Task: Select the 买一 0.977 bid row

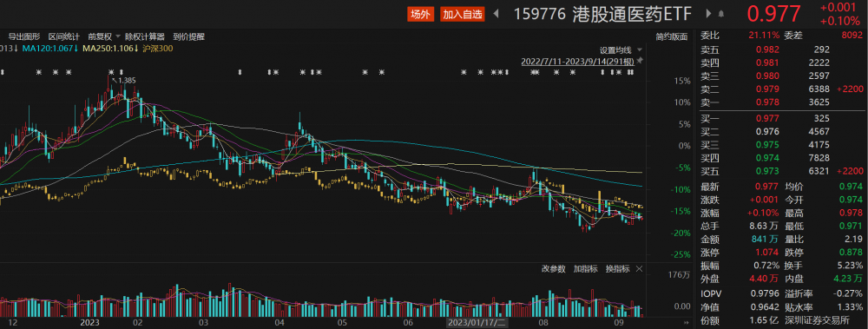Action: click(782, 119)
